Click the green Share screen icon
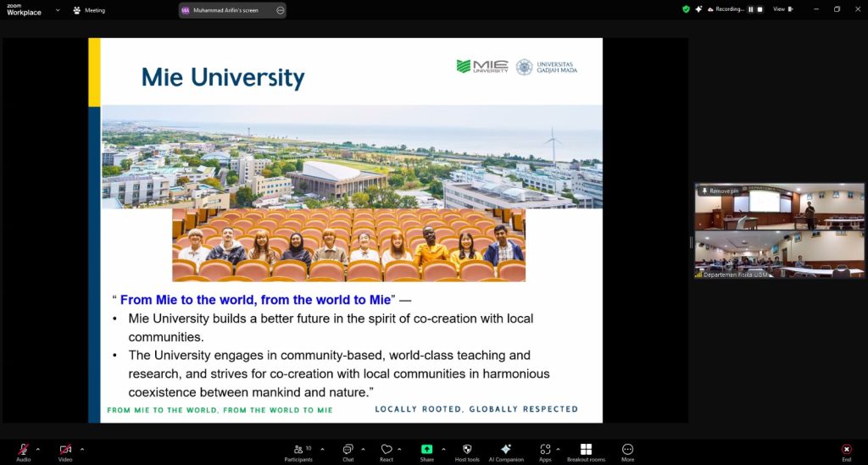Screen dimensions: 868x465 point(427,449)
